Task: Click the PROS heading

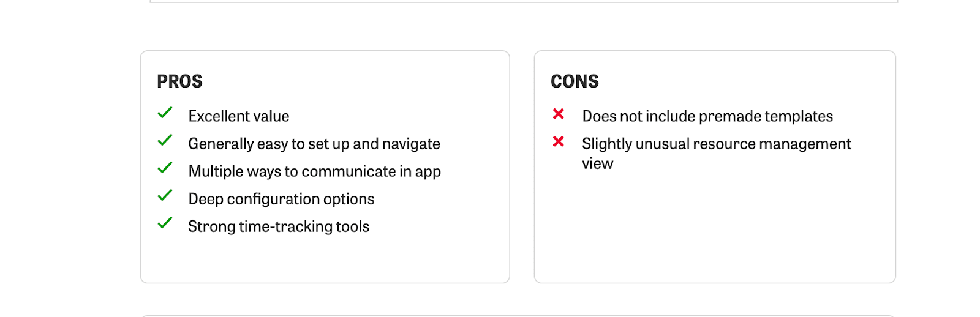Action: point(179,81)
